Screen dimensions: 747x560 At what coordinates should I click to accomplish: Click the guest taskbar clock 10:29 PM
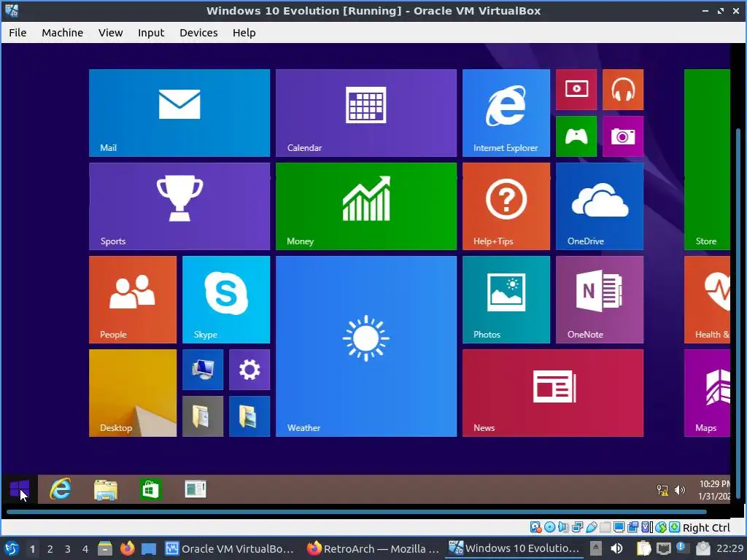(x=714, y=490)
